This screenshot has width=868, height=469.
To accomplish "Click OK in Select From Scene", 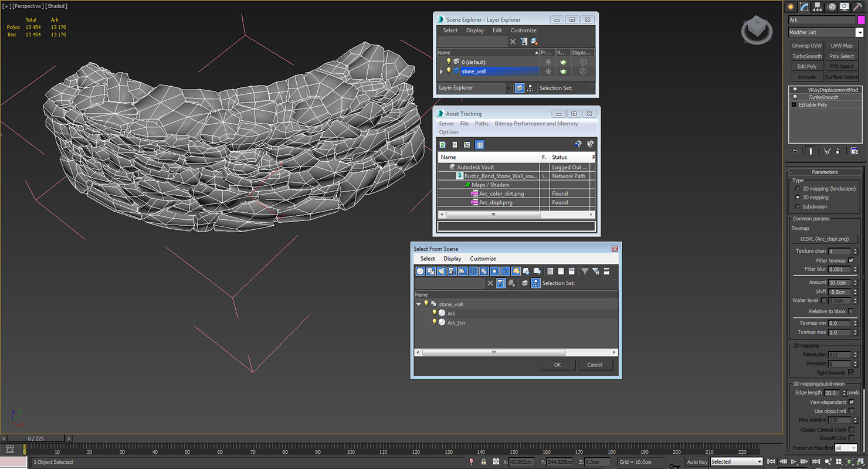I will tap(557, 365).
